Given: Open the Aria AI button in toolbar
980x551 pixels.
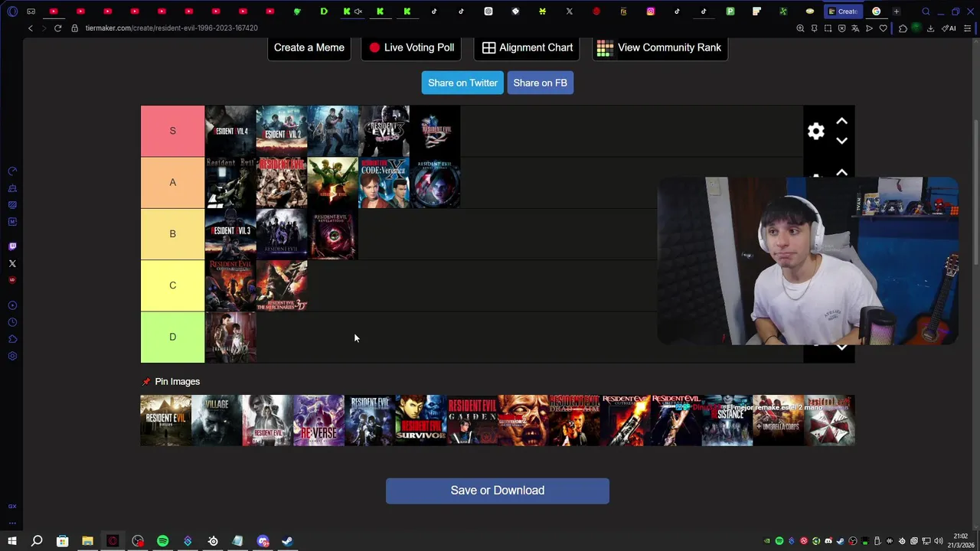Looking at the screenshot, I should (949, 28).
